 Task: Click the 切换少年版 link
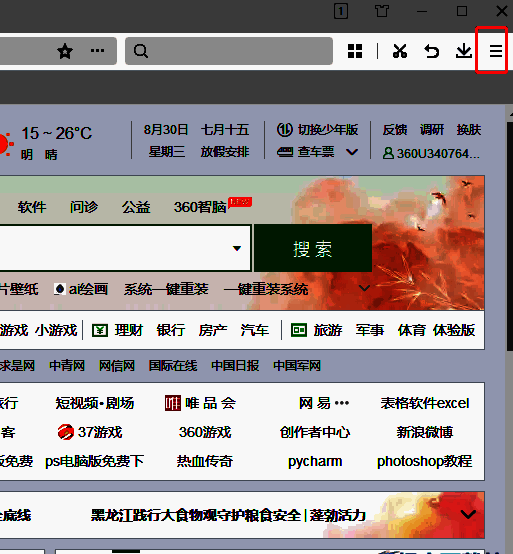point(328,130)
